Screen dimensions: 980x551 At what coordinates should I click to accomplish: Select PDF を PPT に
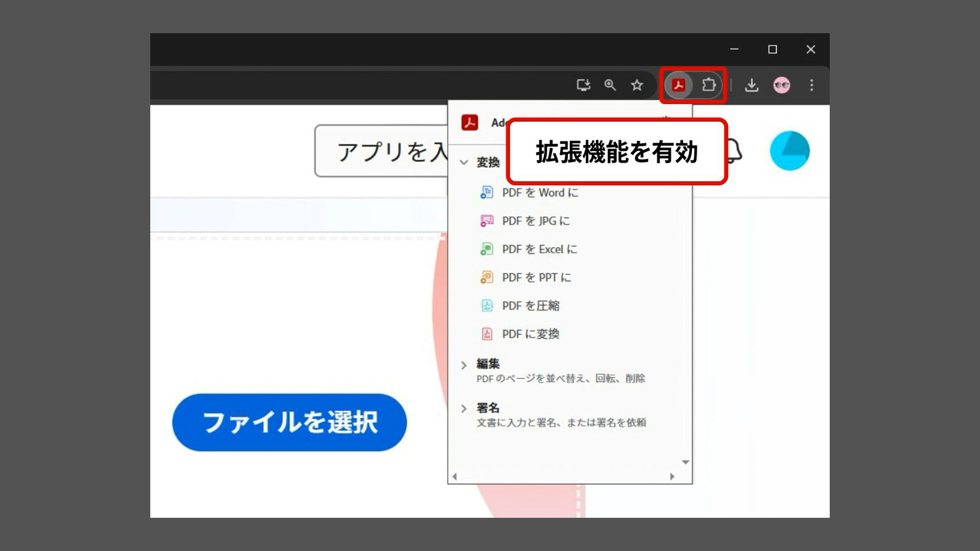pos(537,277)
